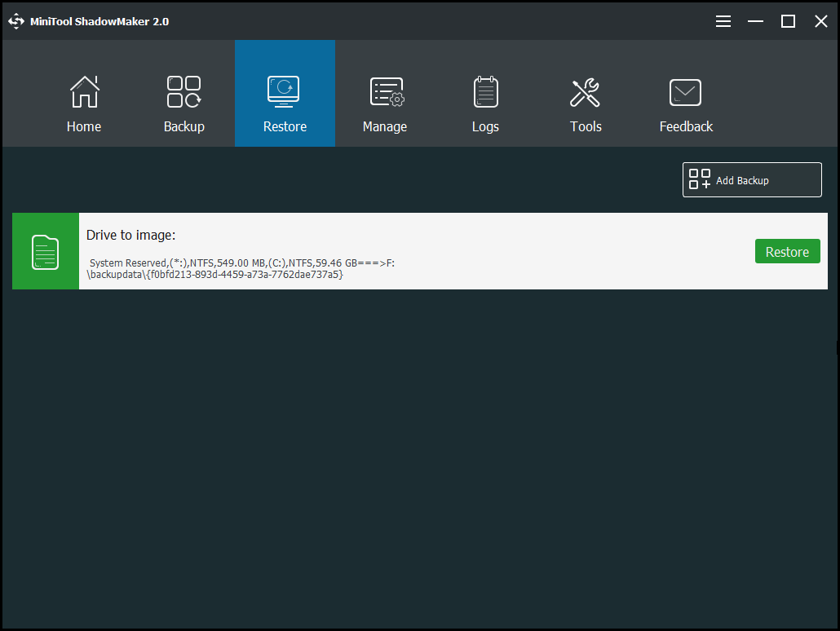Click the squares-plus icon in Add Backup
840x631 pixels.
point(700,180)
